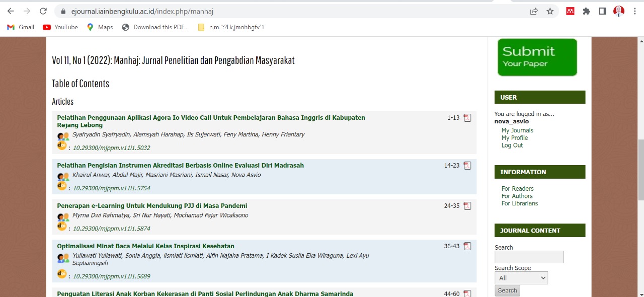Expand the Search Scope dropdown
Viewport: 644px width, 297px height.
click(521, 278)
